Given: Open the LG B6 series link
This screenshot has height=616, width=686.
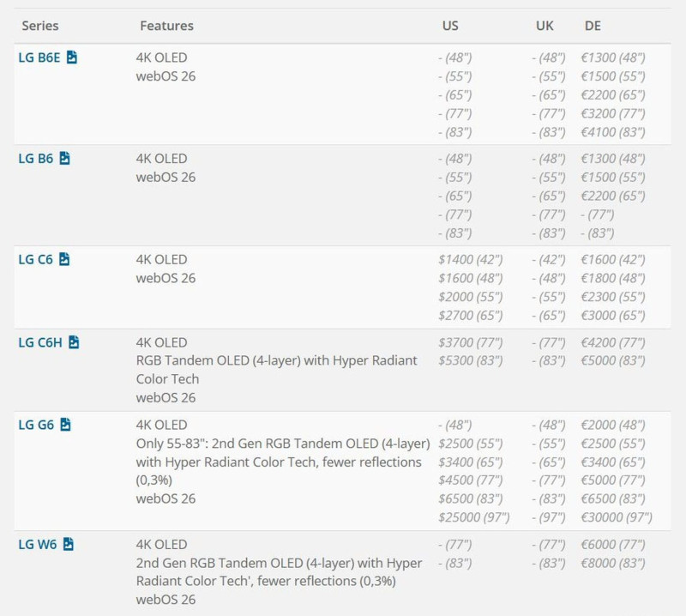Looking at the screenshot, I should coord(36,158).
